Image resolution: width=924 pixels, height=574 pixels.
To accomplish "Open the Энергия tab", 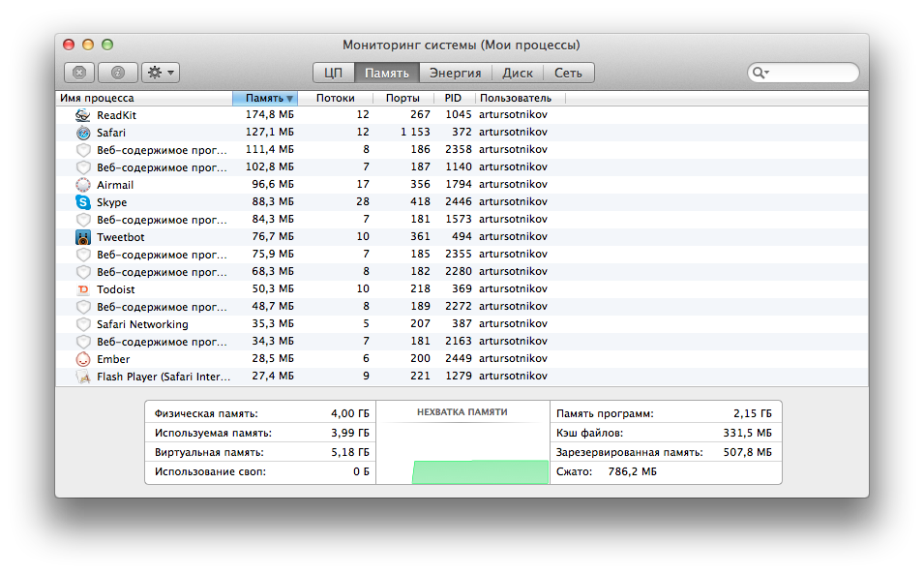I will coord(455,73).
